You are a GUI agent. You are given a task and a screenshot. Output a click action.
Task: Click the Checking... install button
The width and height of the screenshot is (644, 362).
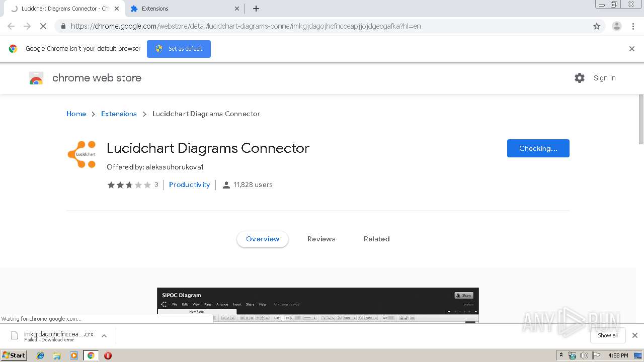[x=538, y=148]
